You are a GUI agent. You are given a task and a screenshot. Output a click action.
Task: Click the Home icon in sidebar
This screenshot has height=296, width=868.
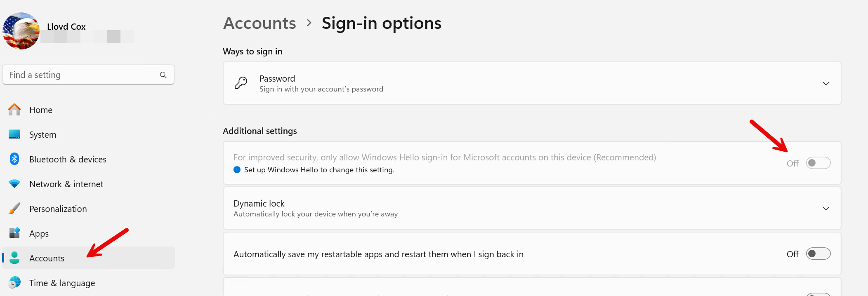point(14,110)
